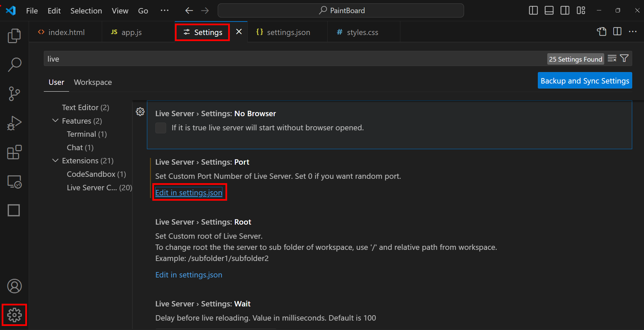
Task: Click 'Live Server › Settings: No Browser' heading
Action: click(216, 113)
